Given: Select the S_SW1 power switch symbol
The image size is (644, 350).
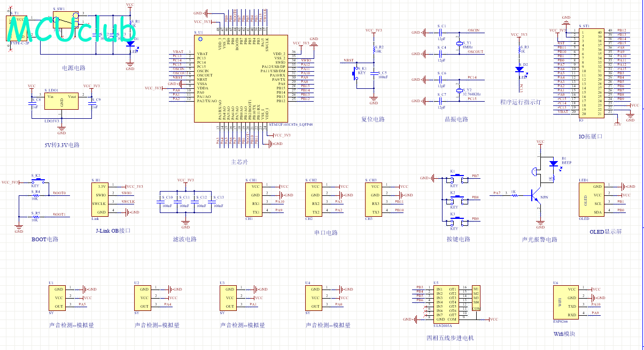Looking at the screenshot, I should coord(67,21).
